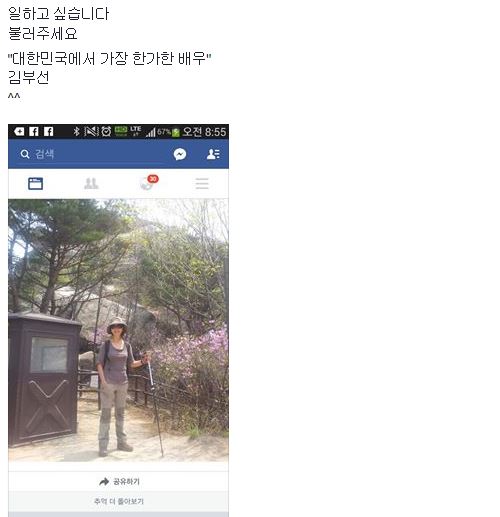
Task: Click the 김부선 name text
Action: coord(29,78)
